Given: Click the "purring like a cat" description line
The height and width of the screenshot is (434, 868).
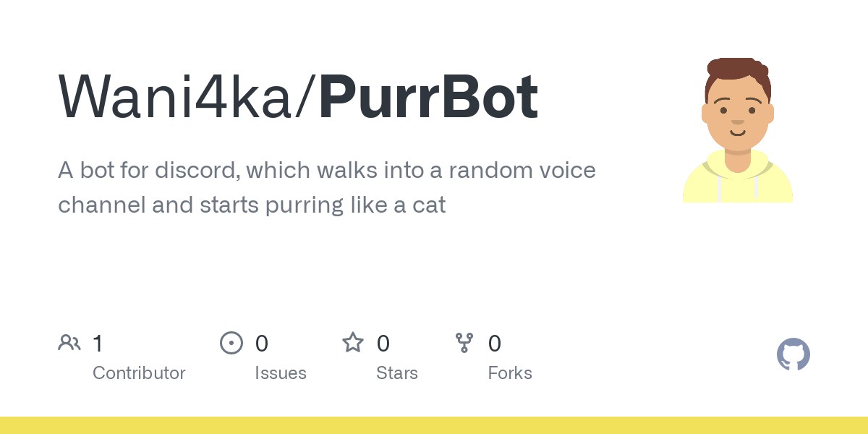Looking at the screenshot, I should [x=252, y=205].
